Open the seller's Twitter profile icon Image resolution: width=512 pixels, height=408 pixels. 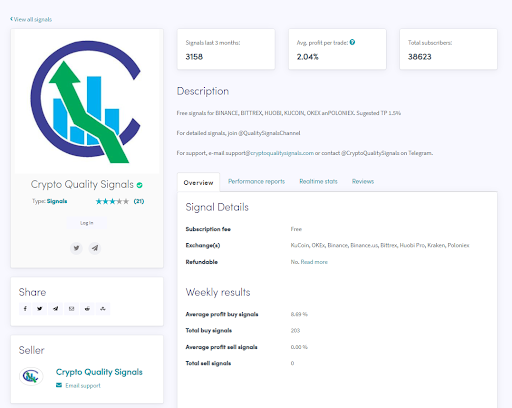point(76,248)
